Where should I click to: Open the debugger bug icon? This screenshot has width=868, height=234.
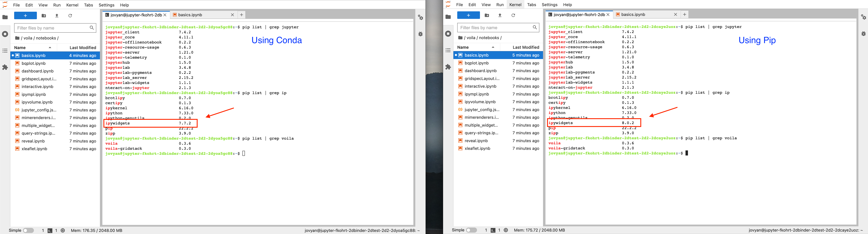tap(420, 34)
